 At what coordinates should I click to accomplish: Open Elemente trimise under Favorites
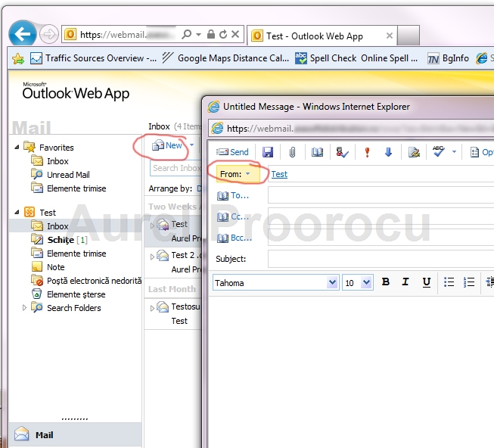pyautogui.click(x=69, y=188)
